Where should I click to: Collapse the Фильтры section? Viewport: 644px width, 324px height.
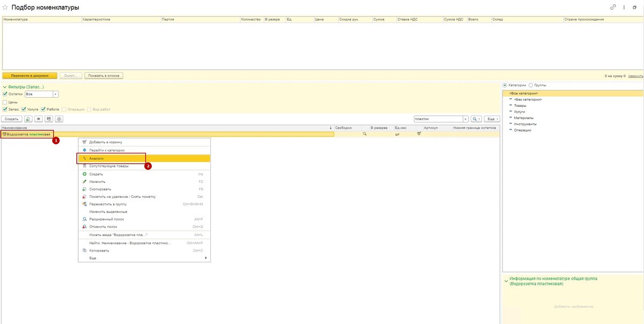5,86
